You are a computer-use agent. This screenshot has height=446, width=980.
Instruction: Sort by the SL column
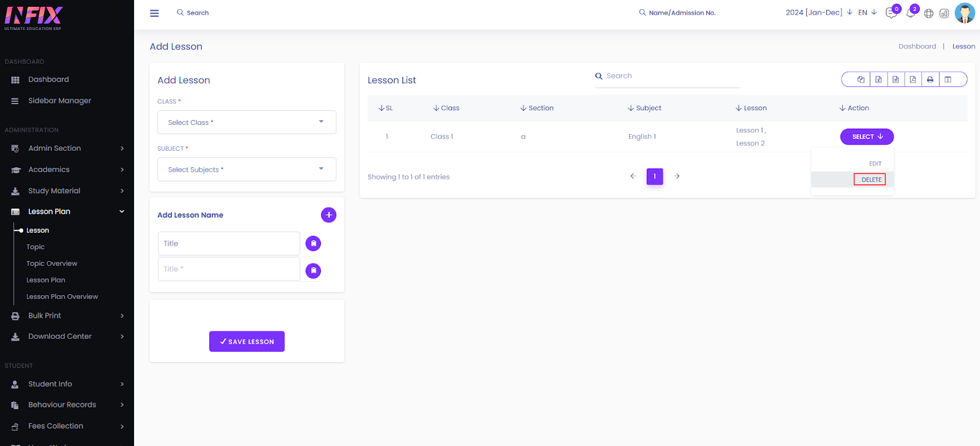pyautogui.click(x=386, y=108)
